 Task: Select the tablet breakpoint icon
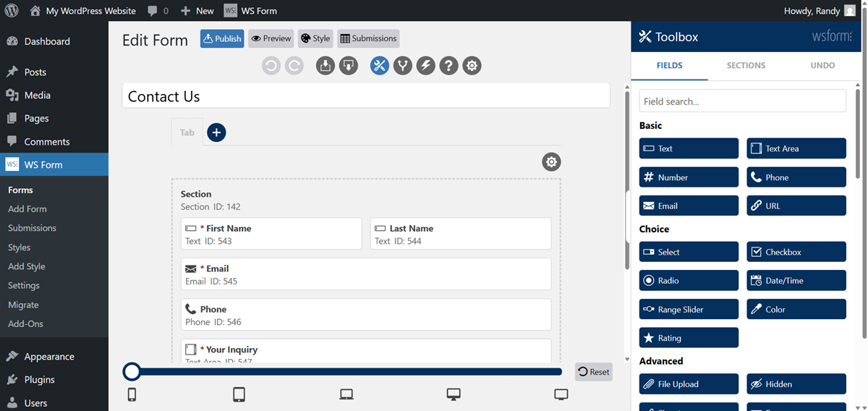239,394
